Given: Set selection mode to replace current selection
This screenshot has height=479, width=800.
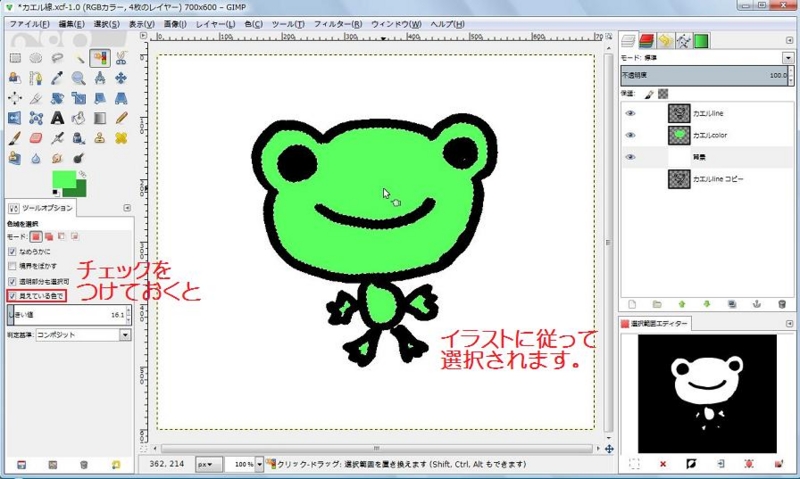Looking at the screenshot, I should click(x=36, y=237).
